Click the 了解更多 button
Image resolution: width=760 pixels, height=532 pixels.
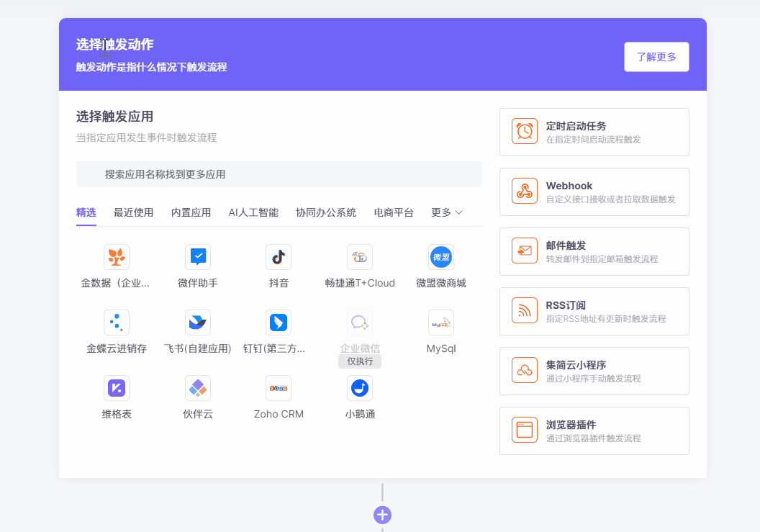click(x=656, y=57)
